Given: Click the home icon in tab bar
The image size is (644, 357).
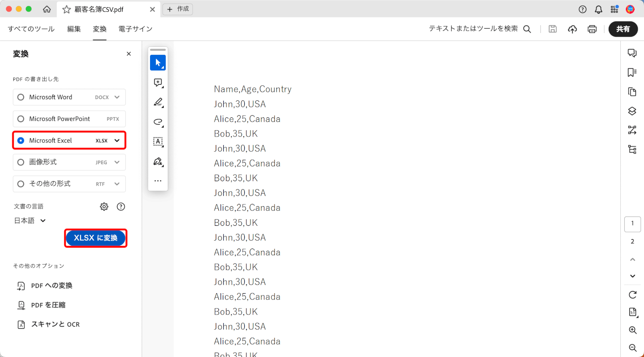Looking at the screenshot, I should pos(47,9).
